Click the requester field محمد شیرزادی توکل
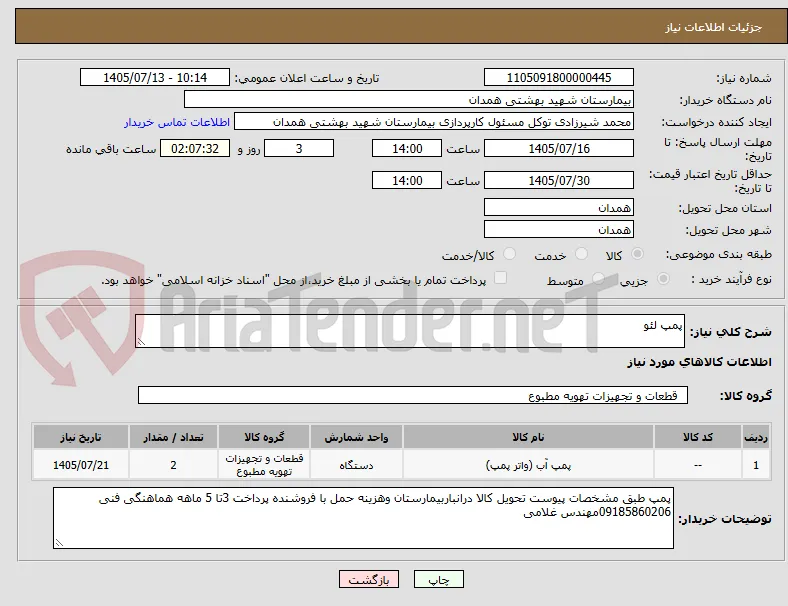Viewport: 788px width, 606px height. pos(434,122)
